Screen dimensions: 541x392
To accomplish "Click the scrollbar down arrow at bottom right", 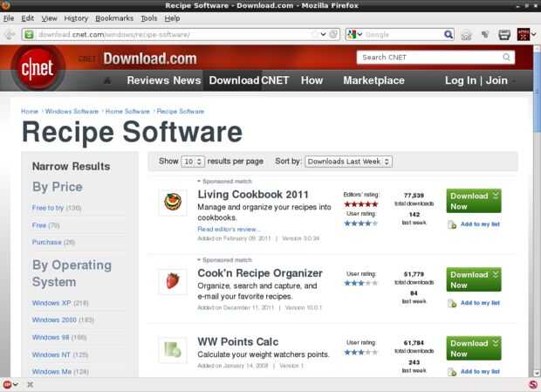I will [x=537, y=374].
